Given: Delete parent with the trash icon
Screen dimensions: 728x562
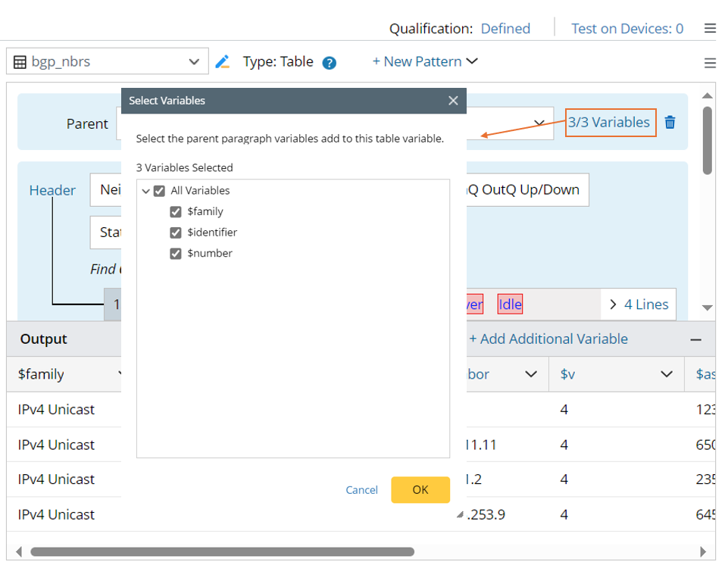Looking at the screenshot, I should pos(670,123).
